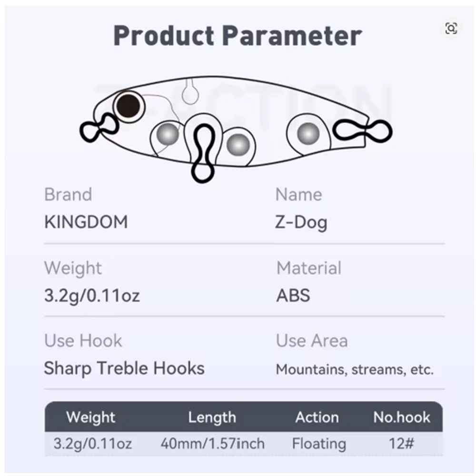Click the front nose split ring

99,128
